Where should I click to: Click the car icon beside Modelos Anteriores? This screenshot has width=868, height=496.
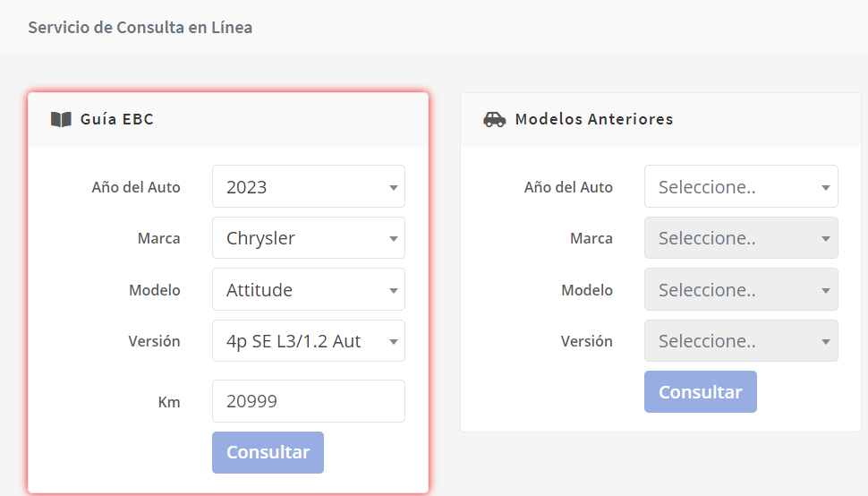pos(494,119)
